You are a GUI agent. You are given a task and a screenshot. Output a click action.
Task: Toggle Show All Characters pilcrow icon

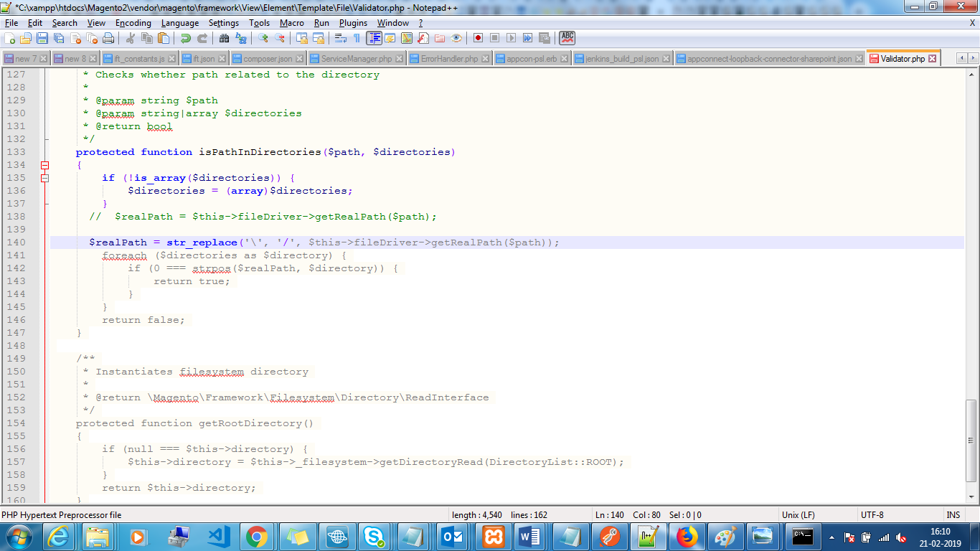(357, 38)
